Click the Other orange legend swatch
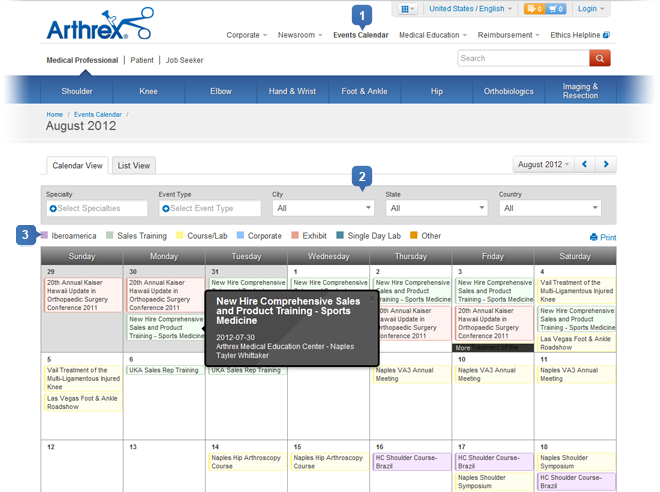The height and width of the screenshot is (492, 660). tap(414, 235)
